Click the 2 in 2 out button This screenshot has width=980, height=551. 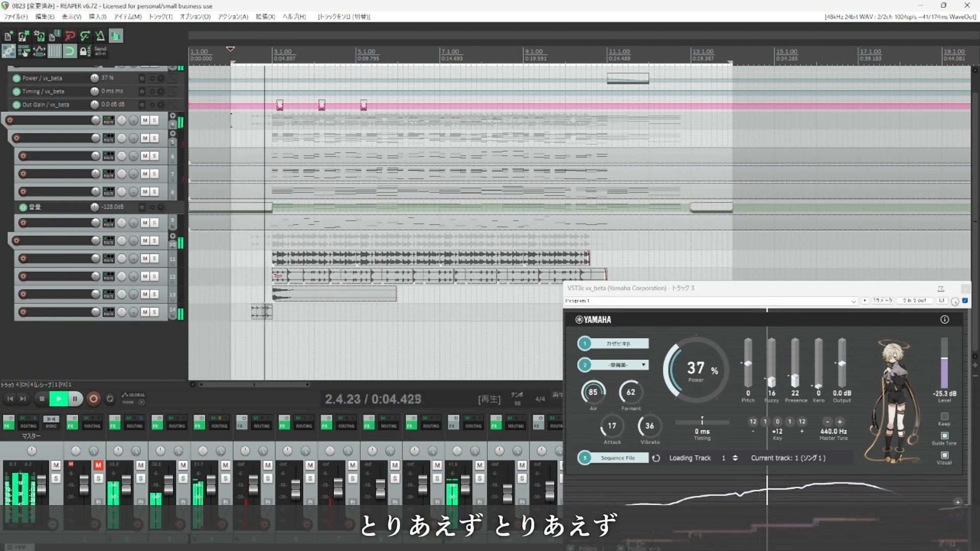pyautogui.click(x=914, y=301)
